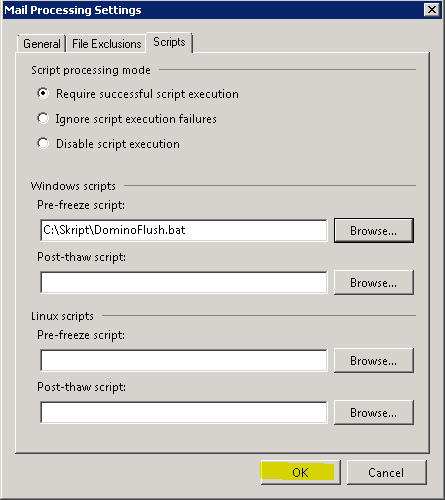Browse for Linux pre-freeze script
445x500 pixels.
point(374,360)
